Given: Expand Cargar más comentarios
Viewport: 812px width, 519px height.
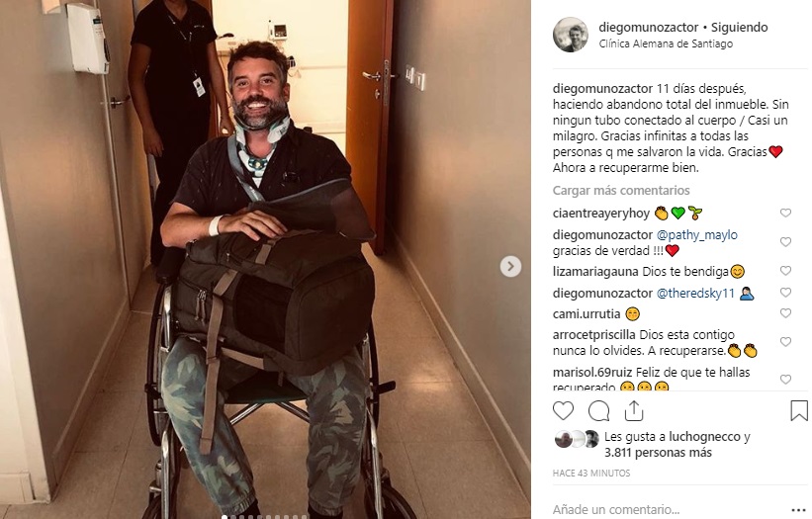Looking at the screenshot, I should click(621, 191).
